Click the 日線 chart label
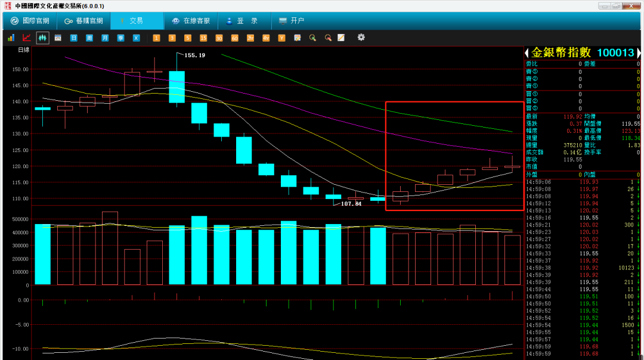The image size is (644, 360). point(24,49)
